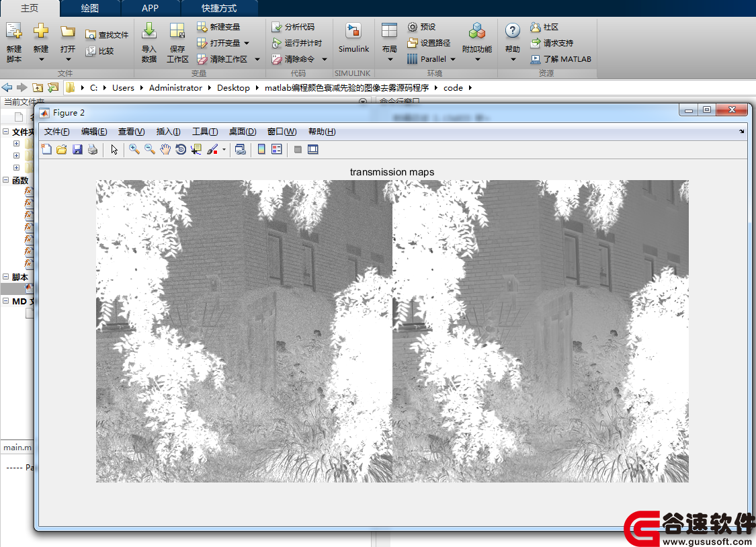Viewport: 756px width, 547px height.
Task: Click the Print Figure icon
Action: [x=93, y=149]
